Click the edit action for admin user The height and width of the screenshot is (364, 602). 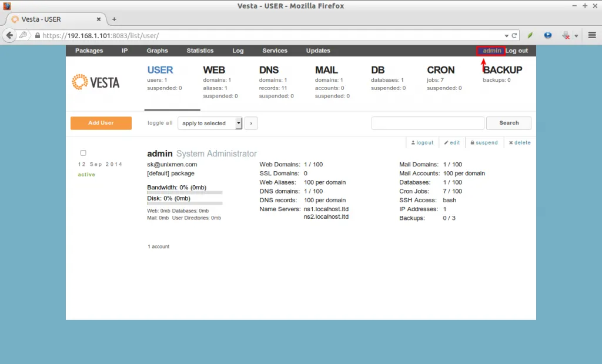452,142
